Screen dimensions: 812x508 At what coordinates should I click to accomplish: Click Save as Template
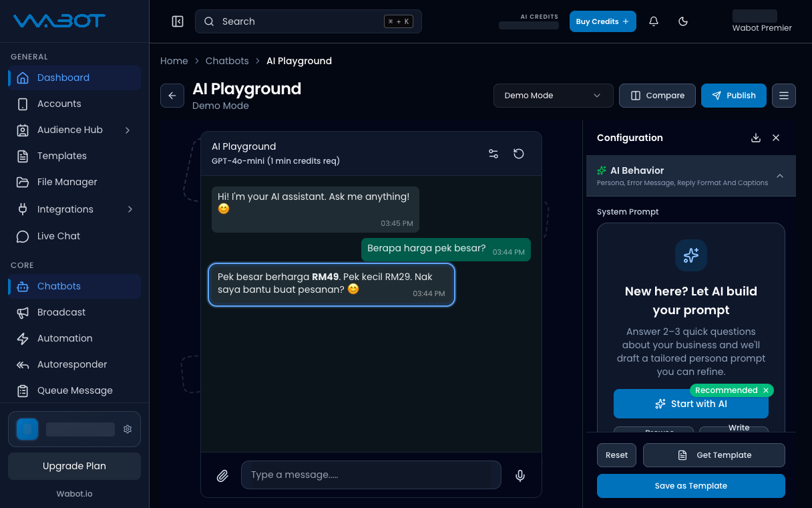coord(691,486)
